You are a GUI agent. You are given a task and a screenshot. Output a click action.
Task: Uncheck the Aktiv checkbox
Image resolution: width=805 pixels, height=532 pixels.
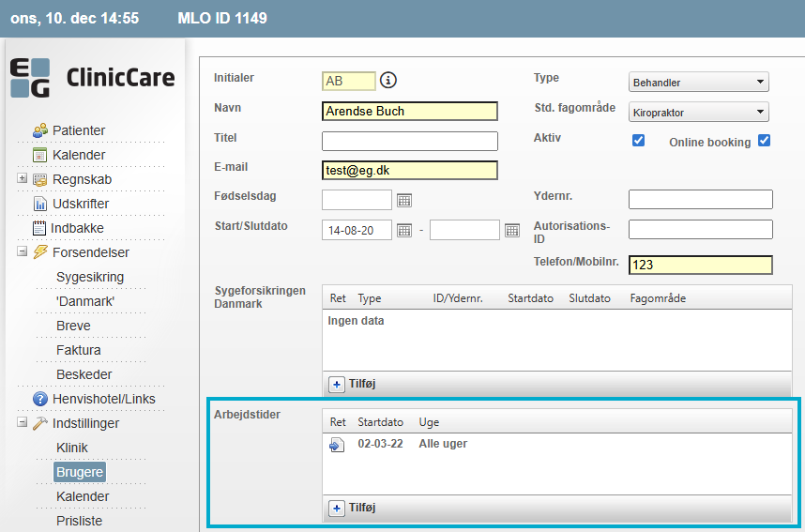(x=639, y=141)
